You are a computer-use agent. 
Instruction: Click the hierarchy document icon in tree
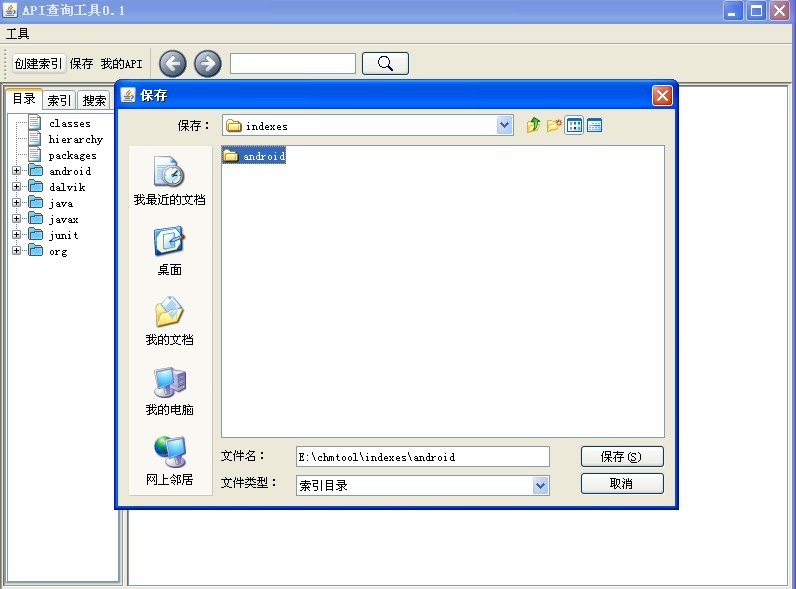tap(35, 139)
